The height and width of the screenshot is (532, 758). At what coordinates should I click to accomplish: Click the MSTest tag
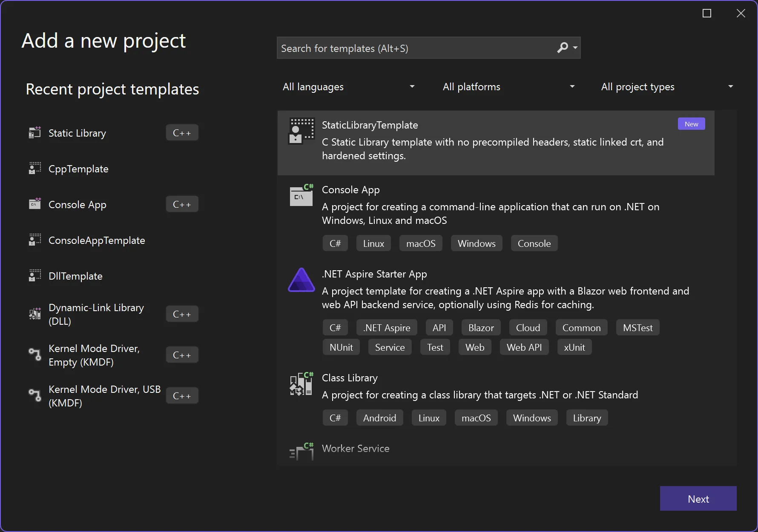coord(637,328)
